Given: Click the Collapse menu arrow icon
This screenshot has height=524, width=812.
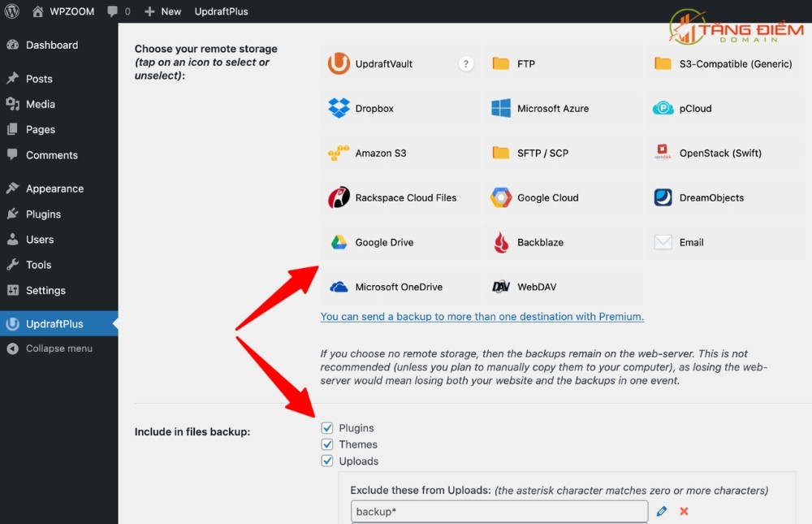Looking at the screenshot, I should [12, 349].
